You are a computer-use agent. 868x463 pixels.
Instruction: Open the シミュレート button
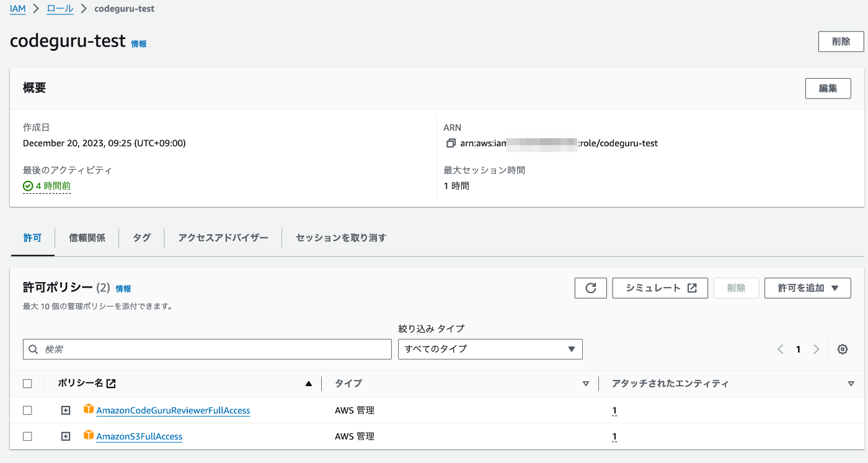(660, 288)
